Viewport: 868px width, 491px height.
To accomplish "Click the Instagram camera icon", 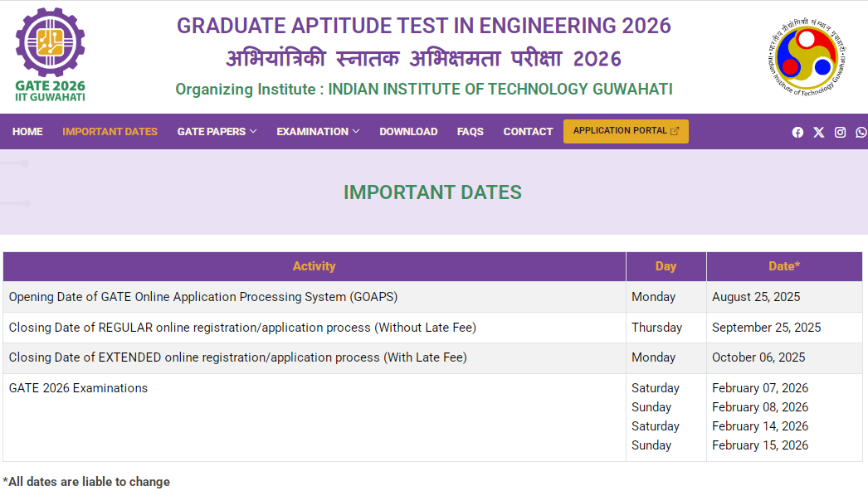I will click(x=840, y=132).
